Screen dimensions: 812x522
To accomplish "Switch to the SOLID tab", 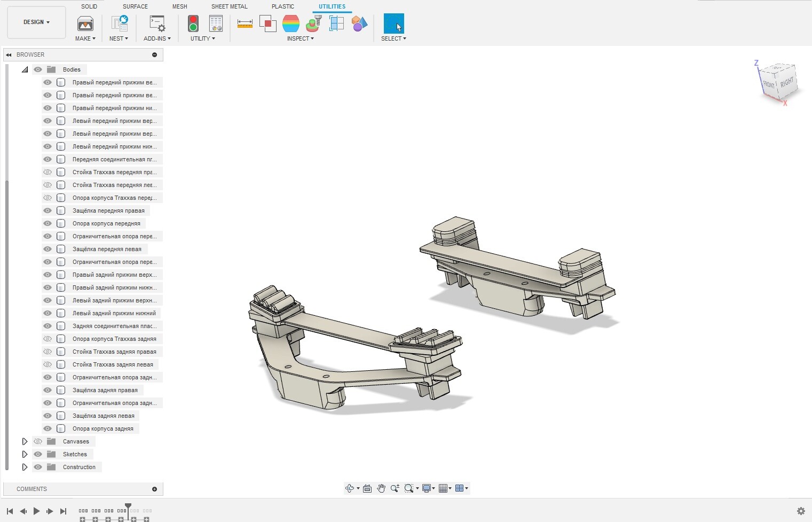I will 89,6.
